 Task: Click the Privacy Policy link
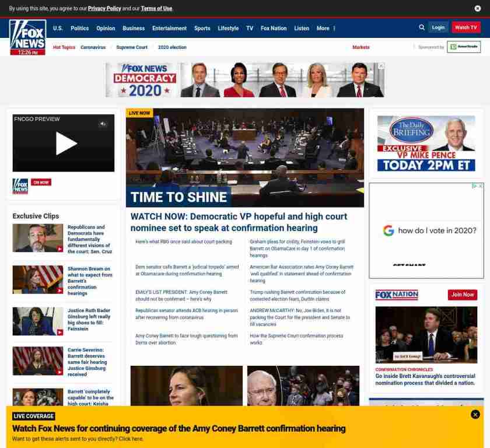tap(104, 9)
